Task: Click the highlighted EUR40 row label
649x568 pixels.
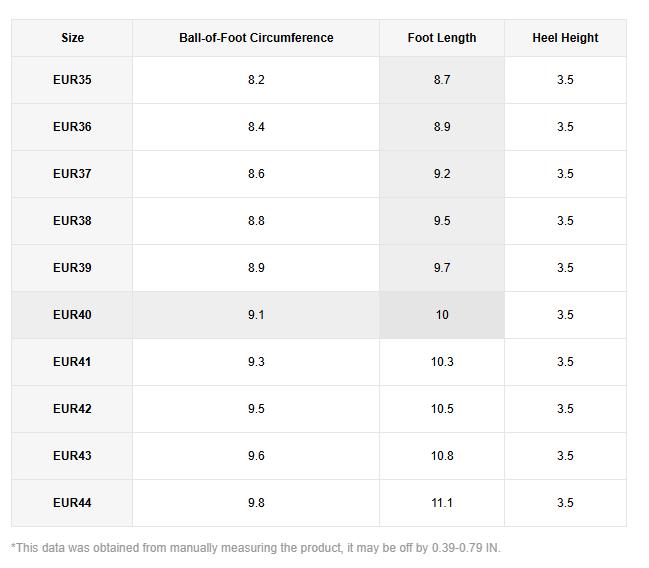Action: click(72, 315)
